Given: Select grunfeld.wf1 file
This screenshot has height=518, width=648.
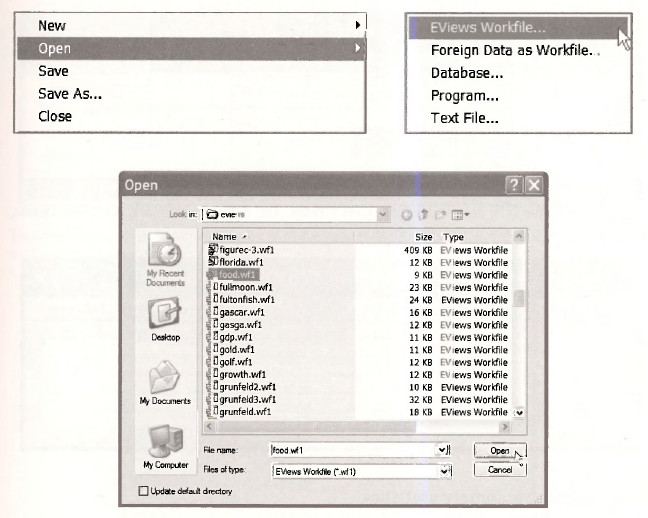Looking at the screenshot, I should 245,412.
